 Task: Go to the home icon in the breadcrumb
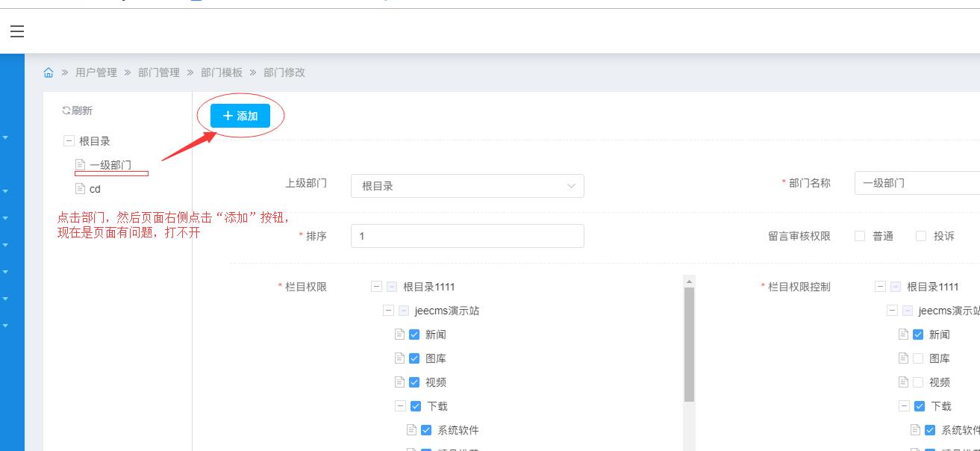[49, 72]
